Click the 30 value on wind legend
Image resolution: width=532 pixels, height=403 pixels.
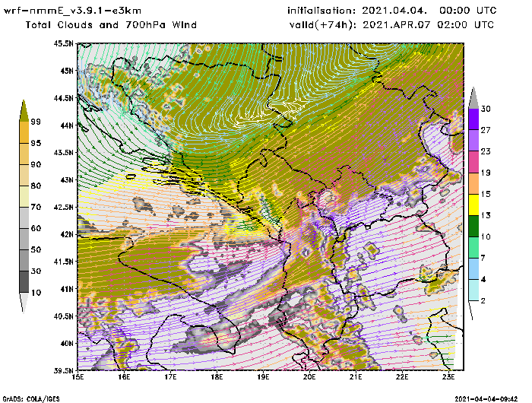486,109
